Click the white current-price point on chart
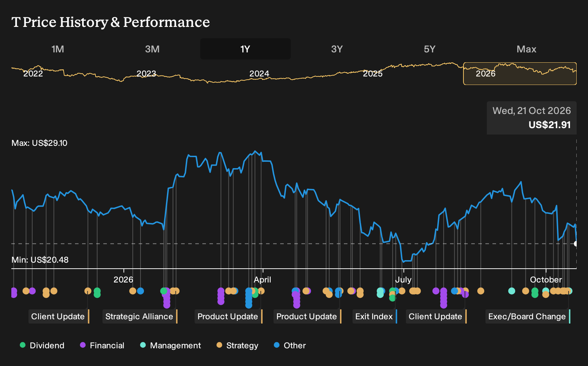588x366 pixels. 576,244
